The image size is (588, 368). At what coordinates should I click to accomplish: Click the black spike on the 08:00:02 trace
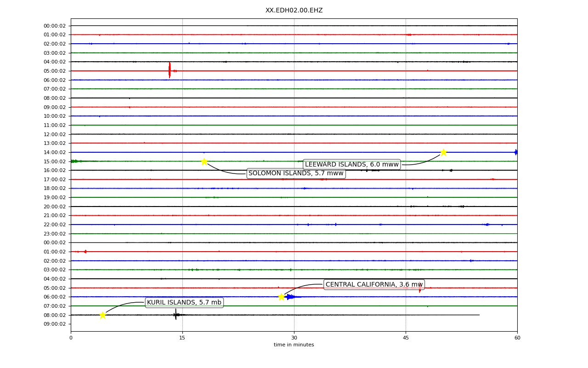tap(175, 315)
